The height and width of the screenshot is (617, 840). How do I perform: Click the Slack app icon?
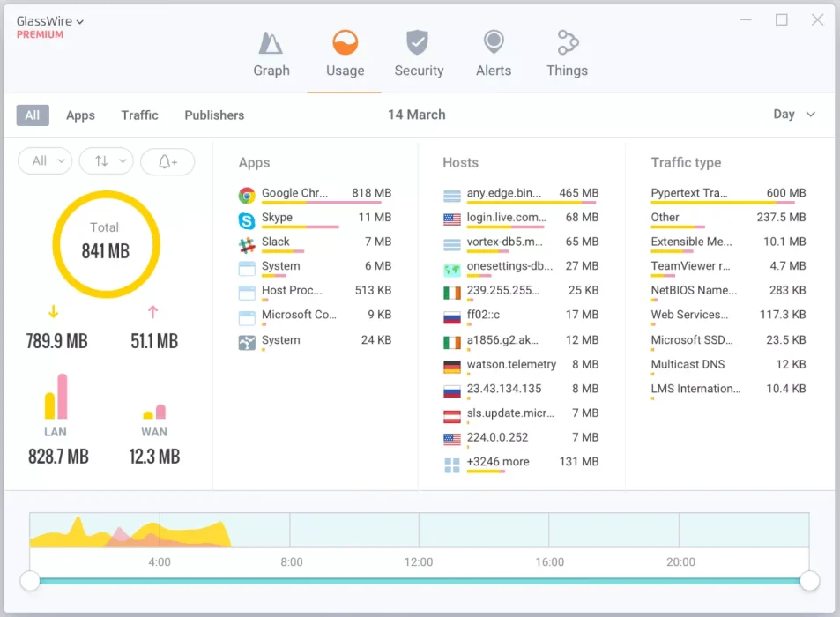[247, 245]
